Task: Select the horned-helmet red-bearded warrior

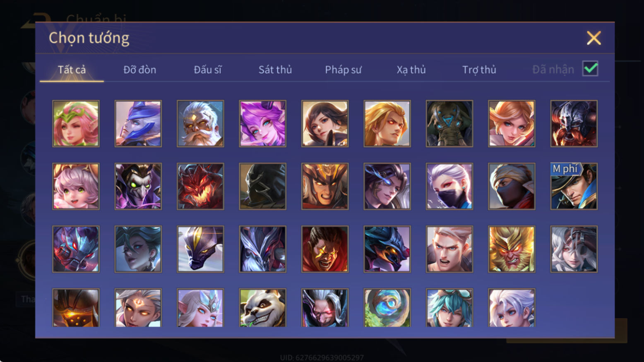Action: [x=574, y=123]
